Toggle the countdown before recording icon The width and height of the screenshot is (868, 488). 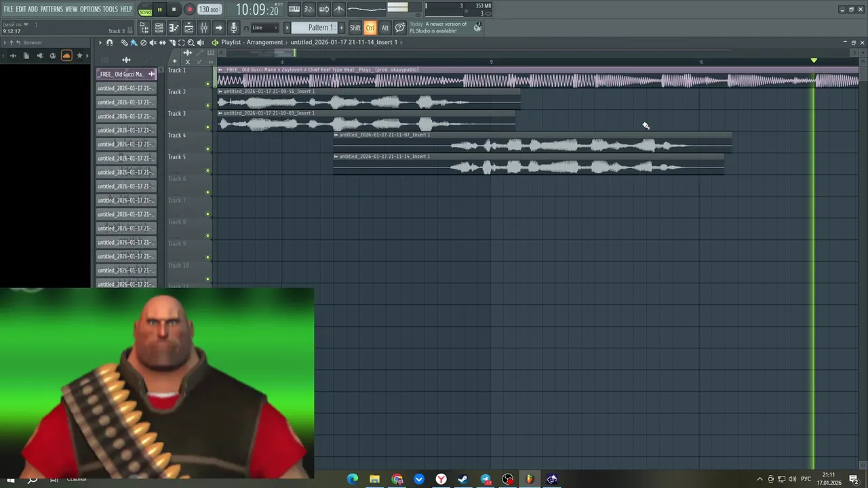(x=309, y=9)
